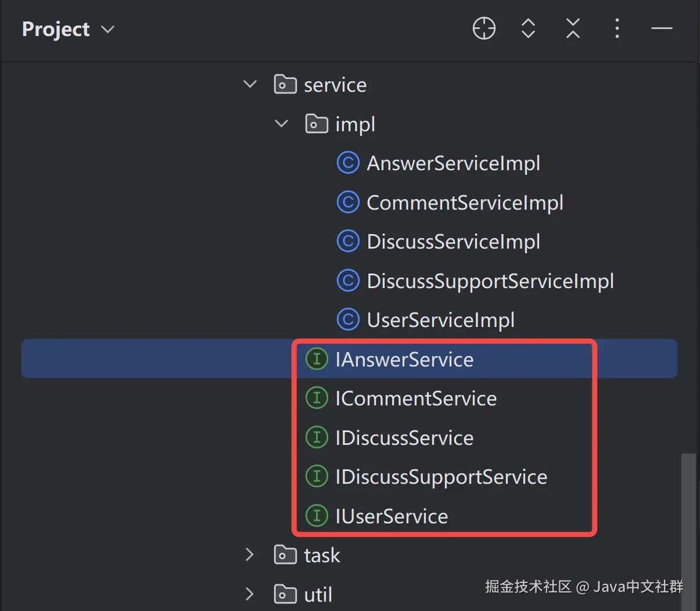Image resolution: width=700 pixels, height=611 pixels.
Task: Click the Collapse All icon in header
Action: tap(573, 28)
